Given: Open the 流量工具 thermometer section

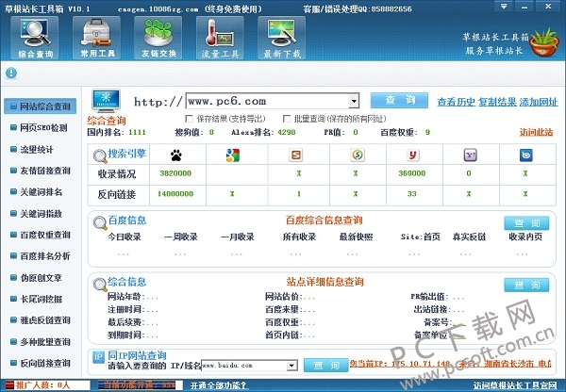Looking at the screenshot, I should tap(220, 38).
